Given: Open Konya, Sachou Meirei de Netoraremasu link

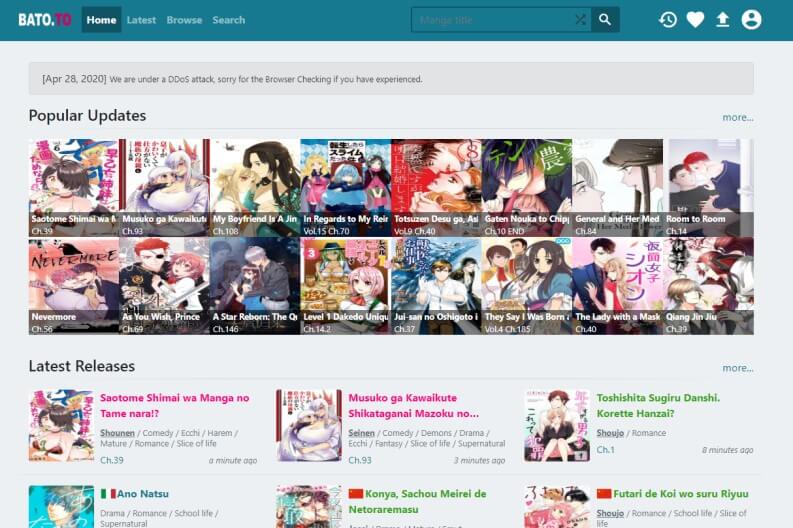Looking at the screenshot, I should click(417, 502).
